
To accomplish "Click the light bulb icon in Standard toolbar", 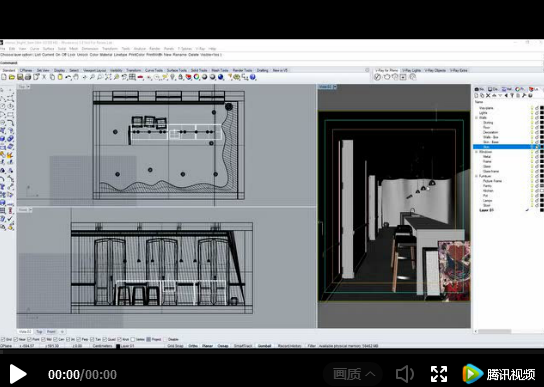I will click(x=172, y=77).
